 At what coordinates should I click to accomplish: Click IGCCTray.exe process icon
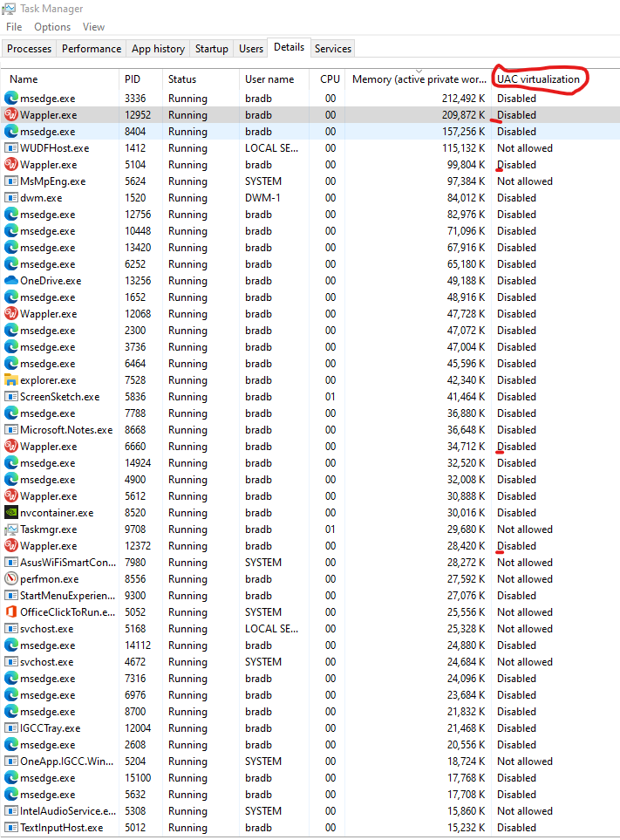pyautogui.click(x=10, y=728)
